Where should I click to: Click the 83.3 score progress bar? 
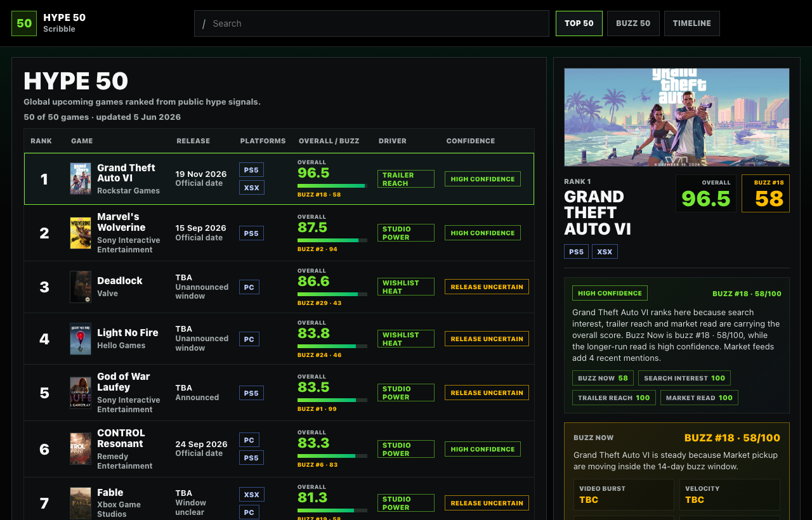[x=332, y=456]
